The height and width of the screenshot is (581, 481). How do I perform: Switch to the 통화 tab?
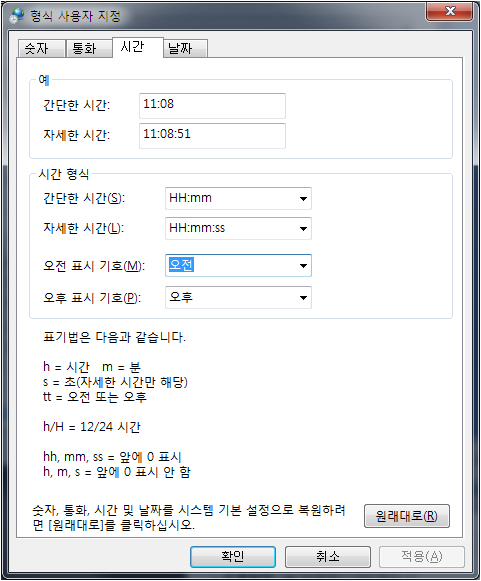(89, 48)
